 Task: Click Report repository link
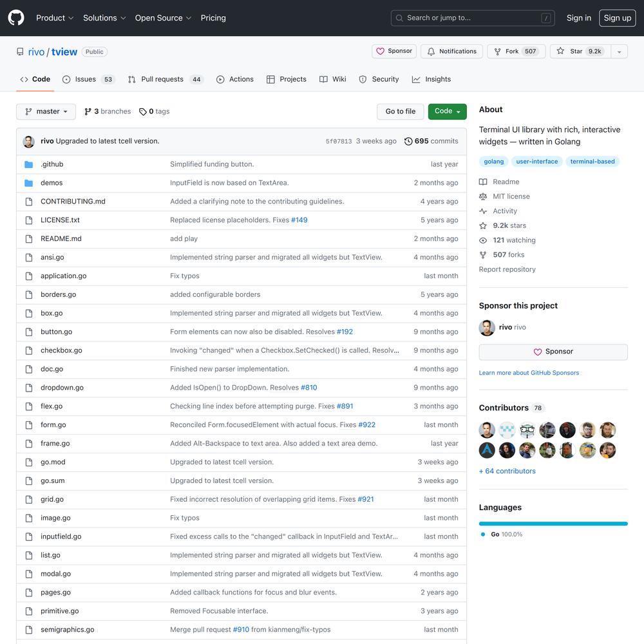507,269
